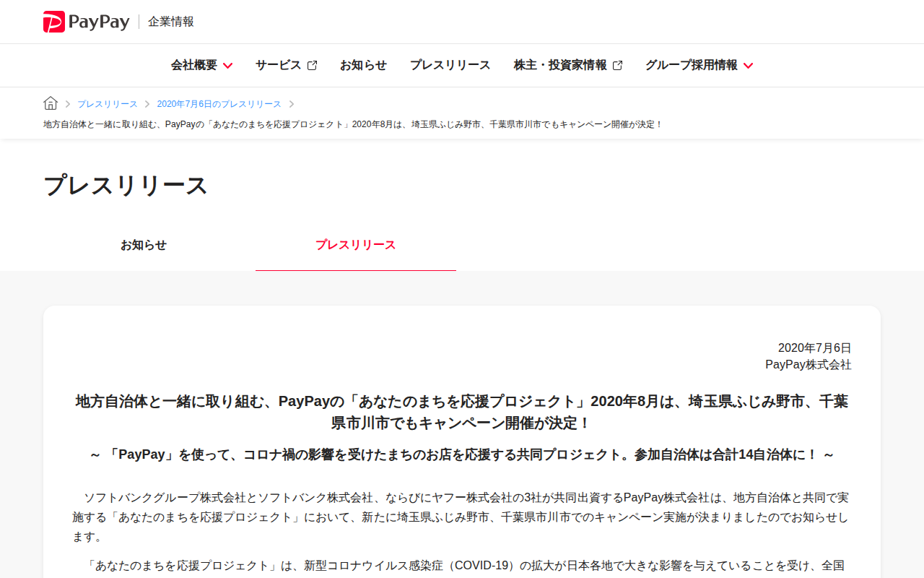924x578 pixels.
Task: Click the external-link icon next to サービス
Action: click(312, 65)
